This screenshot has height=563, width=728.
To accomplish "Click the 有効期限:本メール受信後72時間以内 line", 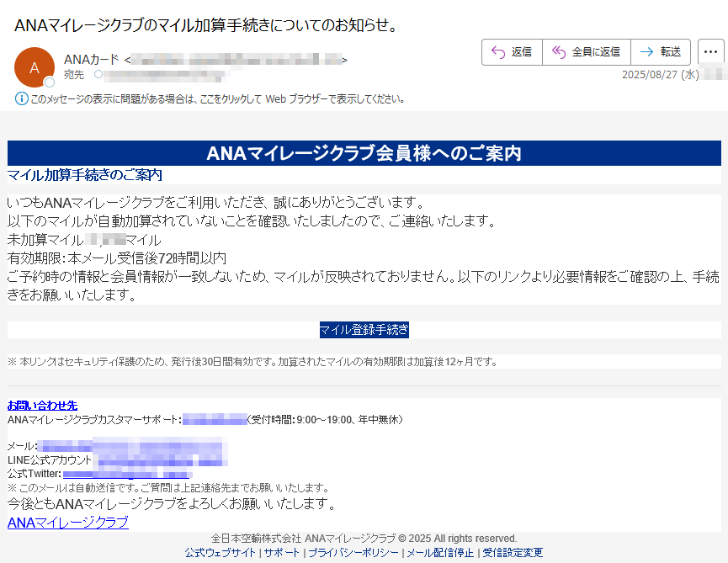I will tap(116, 258).
